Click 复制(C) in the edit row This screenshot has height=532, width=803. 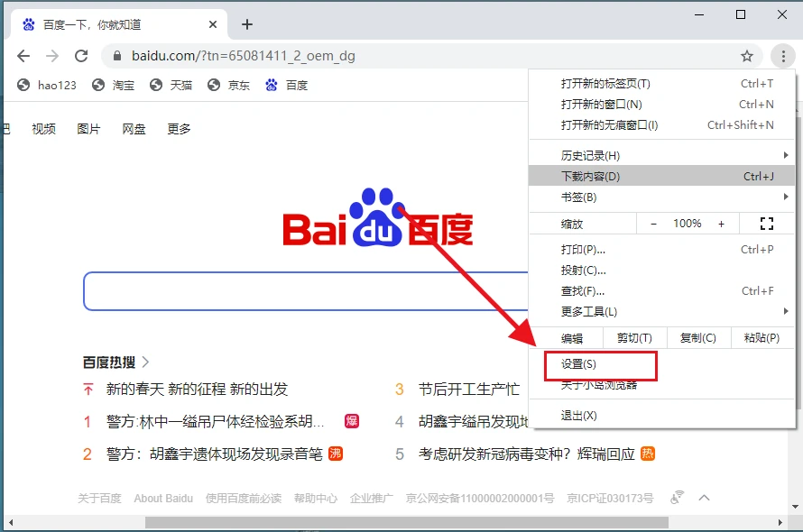pyautogui.click(x=698, y=338)
